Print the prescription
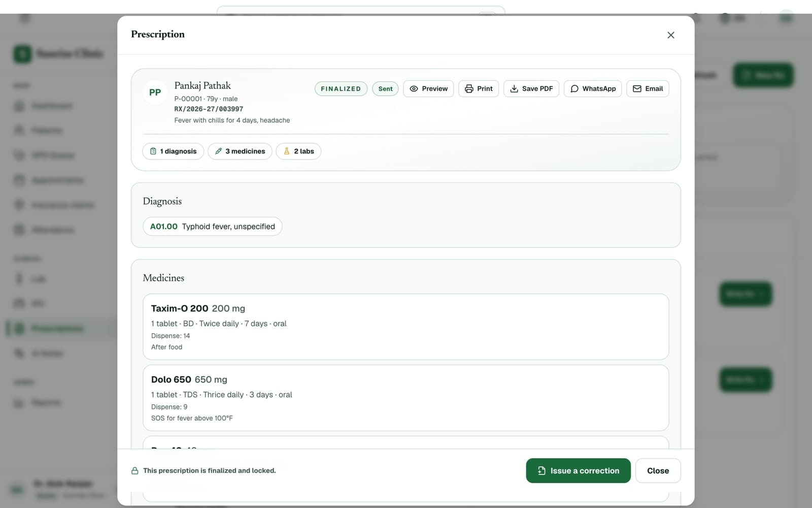812x508 pixels. 479,88
